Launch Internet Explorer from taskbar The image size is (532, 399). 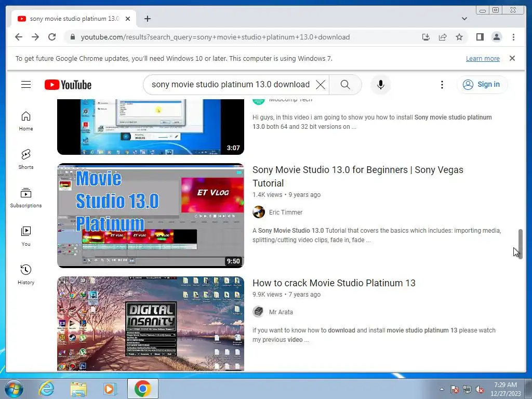point(46,389)
